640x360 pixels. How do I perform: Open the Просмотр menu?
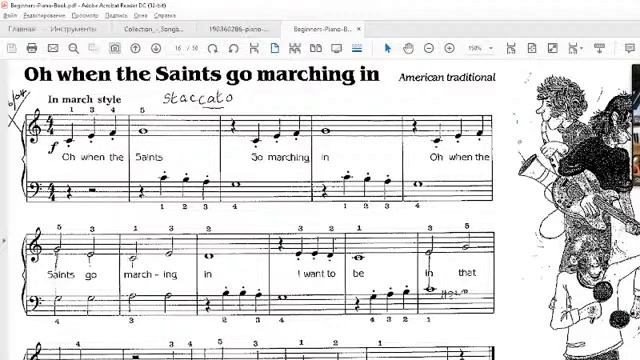click(x=85, y=16)
